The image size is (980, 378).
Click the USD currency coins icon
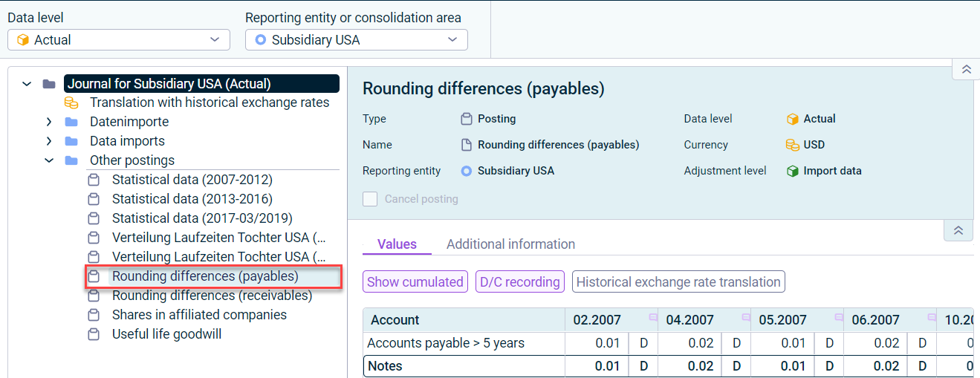point(793,145)
